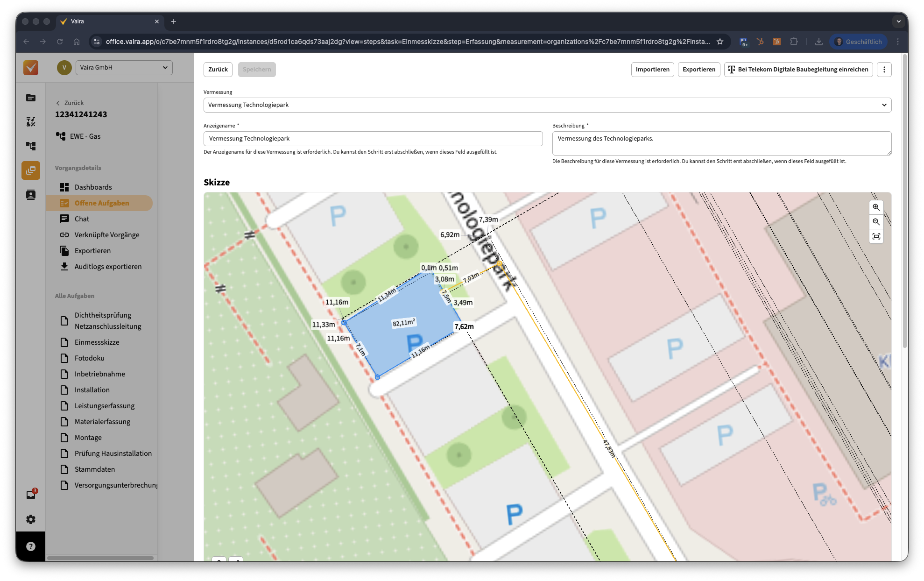The height and width of the screenshot is (581, 924).
Task: Click into the Anzeigename input field
Action: pyautogui.click(x=373, y=139)
